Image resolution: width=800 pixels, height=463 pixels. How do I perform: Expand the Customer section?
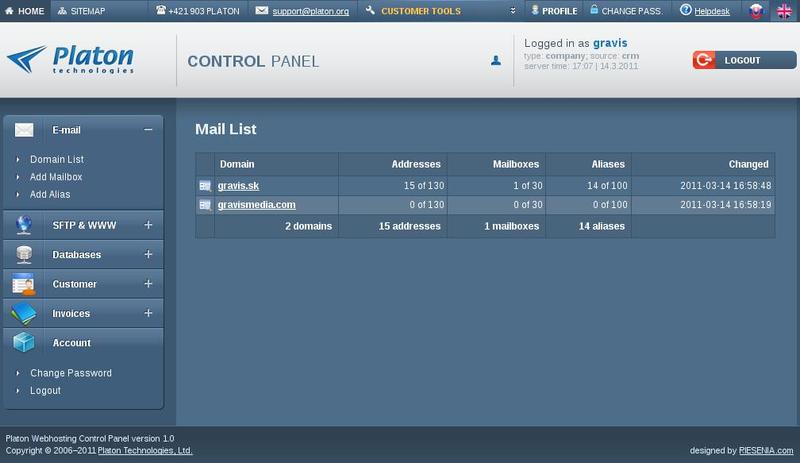coord(148,284)
